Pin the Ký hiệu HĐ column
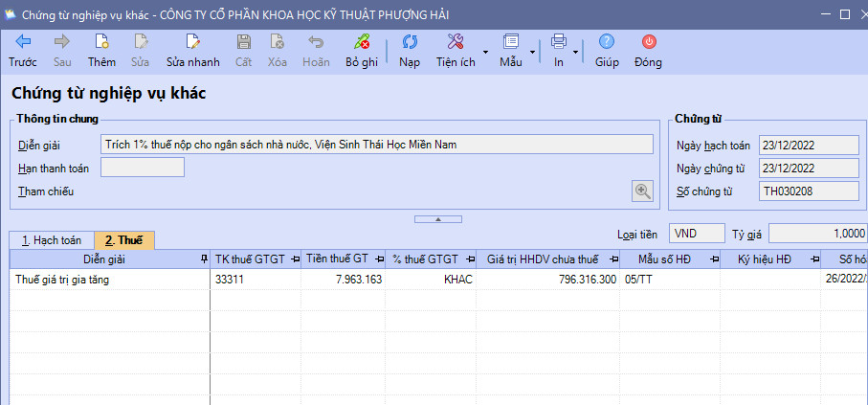Screen dimensions: 868x405 (x=814, y=259)
